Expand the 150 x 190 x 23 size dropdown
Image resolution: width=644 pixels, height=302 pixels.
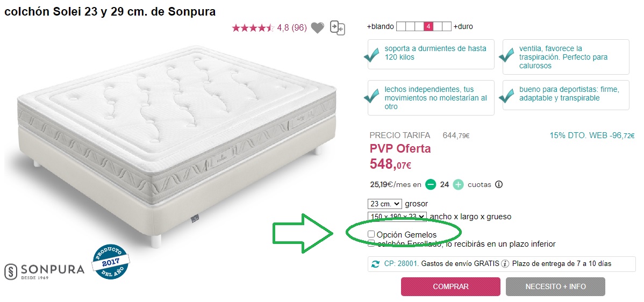(x=397, y=217)
